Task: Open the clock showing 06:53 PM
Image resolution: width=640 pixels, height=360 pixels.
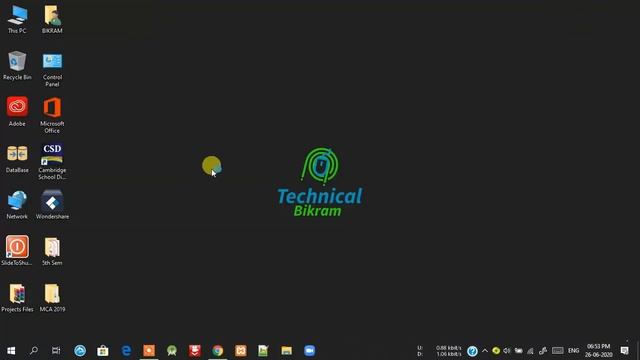Action: (599, 351)
